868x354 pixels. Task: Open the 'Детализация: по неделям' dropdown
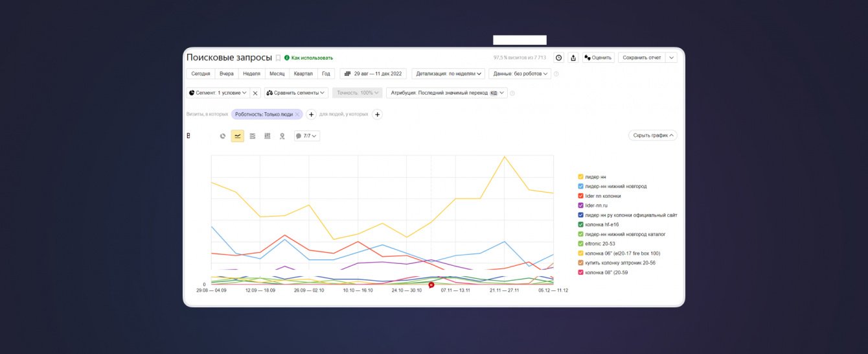tap(448, 74)
